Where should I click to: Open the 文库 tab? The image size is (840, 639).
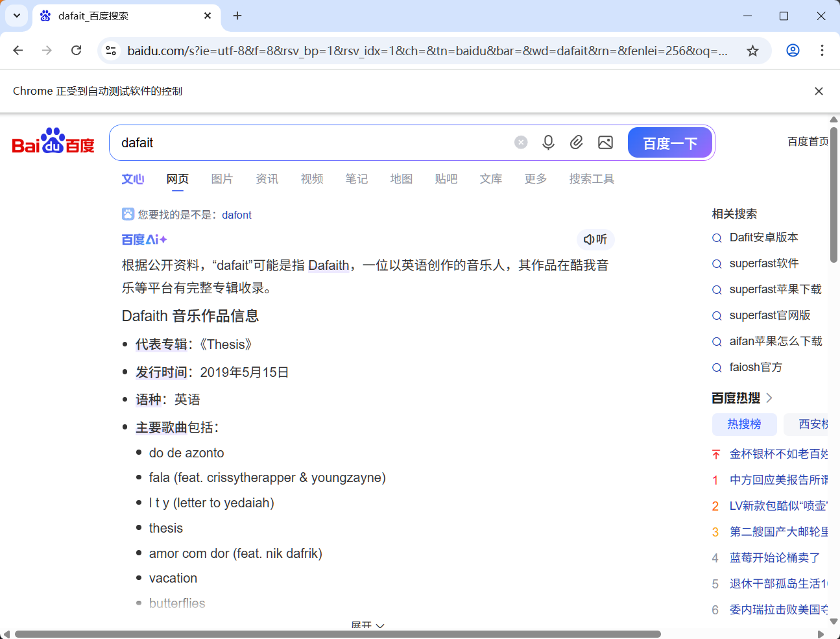tap(491, 179)
